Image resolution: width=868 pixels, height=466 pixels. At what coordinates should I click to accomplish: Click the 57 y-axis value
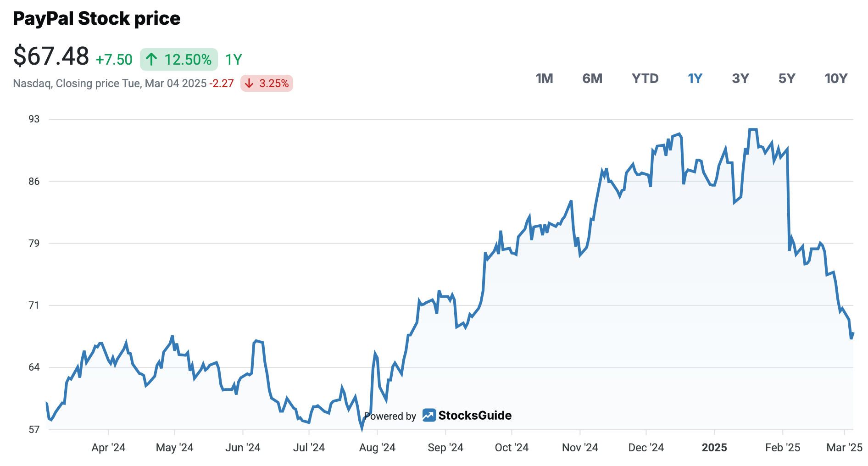pyautogui.click(x=34, y=429)
